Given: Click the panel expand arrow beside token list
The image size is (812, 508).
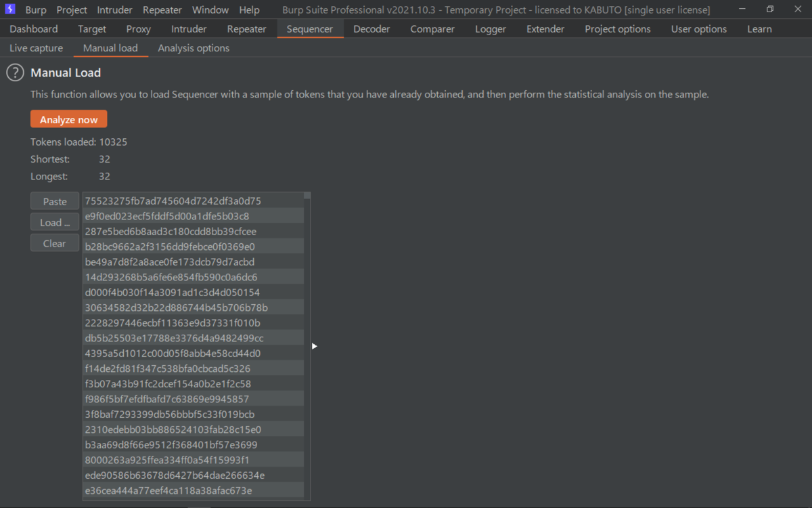Looking at the screenshot, I should pyautogui.click(x=315, y=346).
